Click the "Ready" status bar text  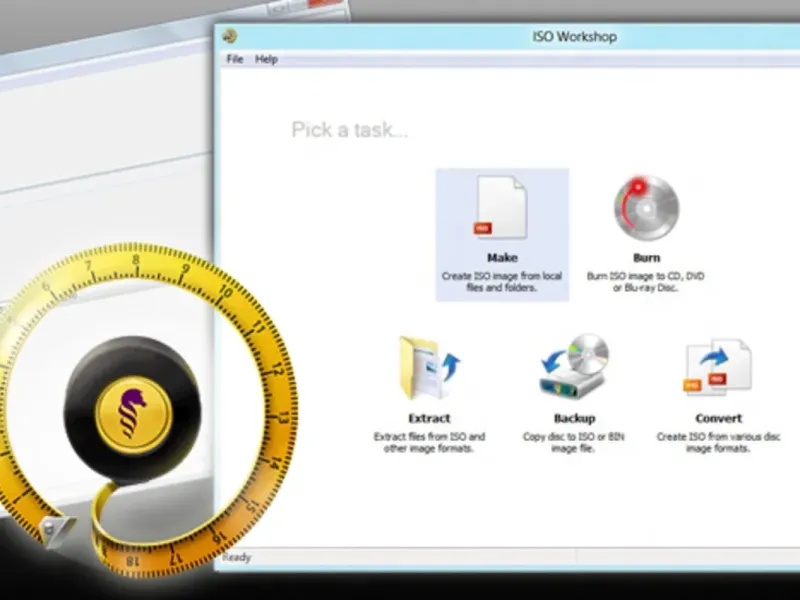(x=237, y=557)
